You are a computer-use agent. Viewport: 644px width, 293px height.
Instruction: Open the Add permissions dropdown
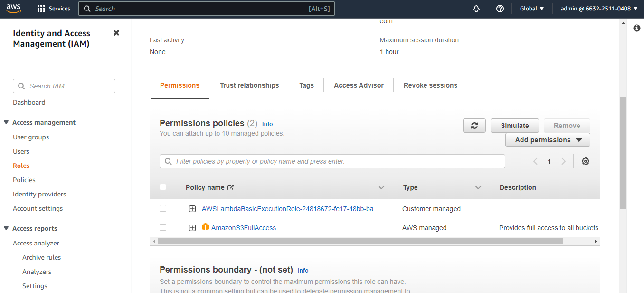[x=548, y=140]
